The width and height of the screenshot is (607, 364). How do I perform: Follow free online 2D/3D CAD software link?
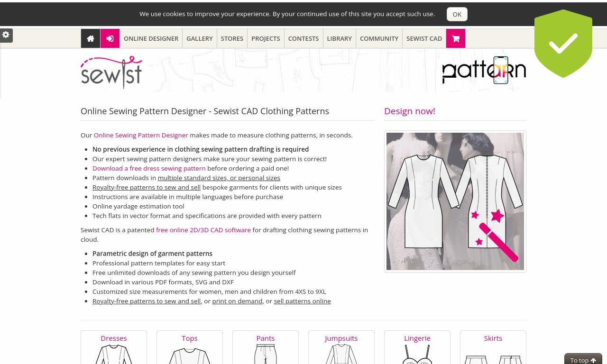[203, 230]
